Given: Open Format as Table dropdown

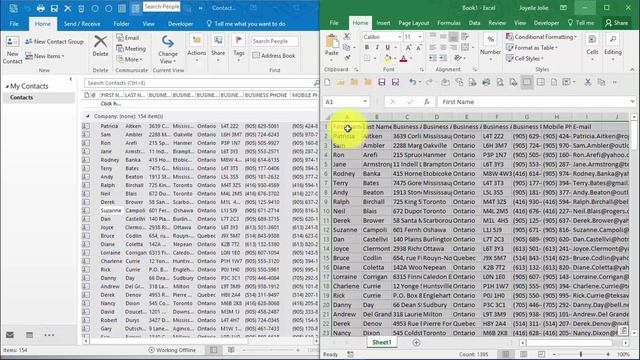Looking at the screenshot, I should (531, 47).
